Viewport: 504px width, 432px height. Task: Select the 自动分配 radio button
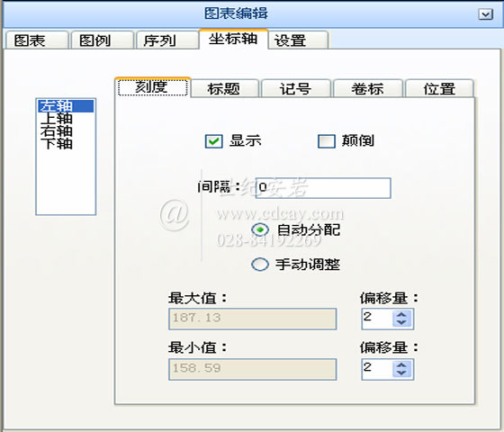260,229
